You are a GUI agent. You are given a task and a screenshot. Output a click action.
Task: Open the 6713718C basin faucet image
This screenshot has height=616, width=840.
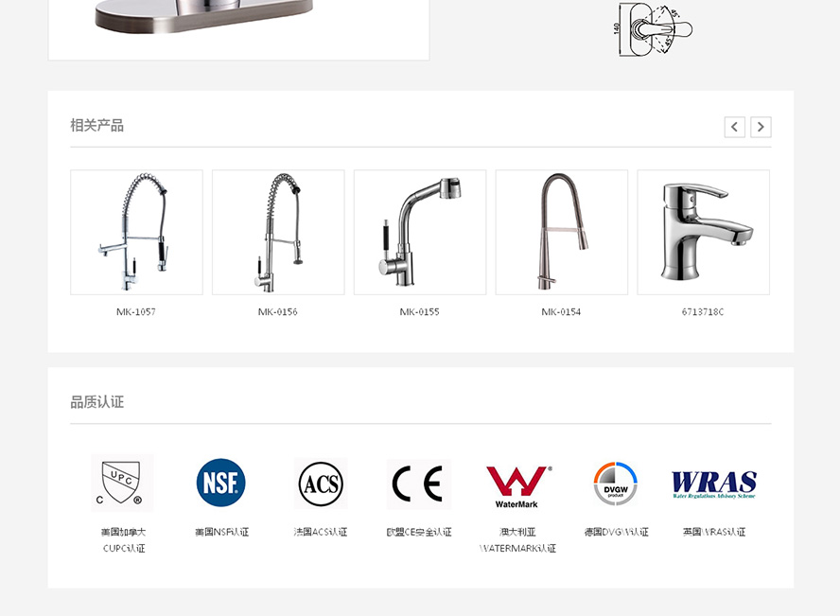point(704,232)
